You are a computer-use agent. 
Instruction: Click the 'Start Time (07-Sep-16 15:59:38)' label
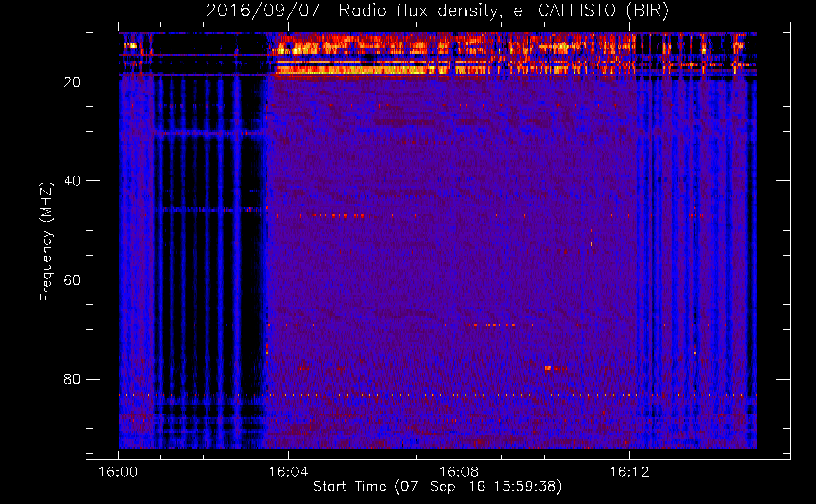click(x=437, y=487)
